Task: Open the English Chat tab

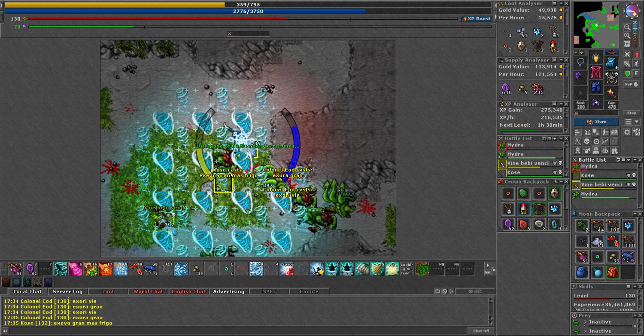Action: (188, 291)
